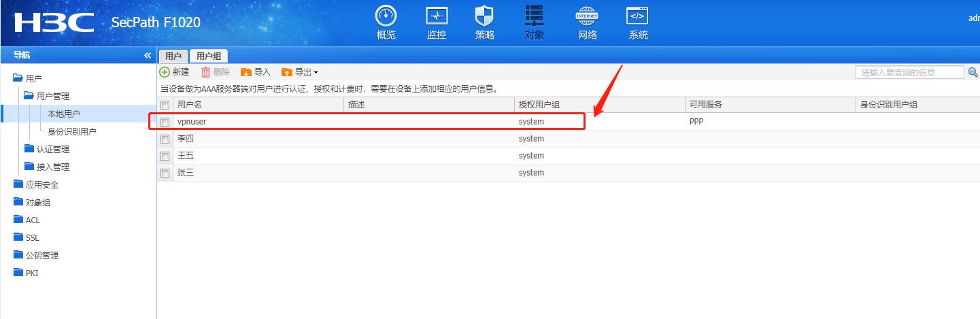Tick the select-all header checkbox
The height and width of the screenshot is (319, 980).
pyautogui.click(x=165, y=105)
